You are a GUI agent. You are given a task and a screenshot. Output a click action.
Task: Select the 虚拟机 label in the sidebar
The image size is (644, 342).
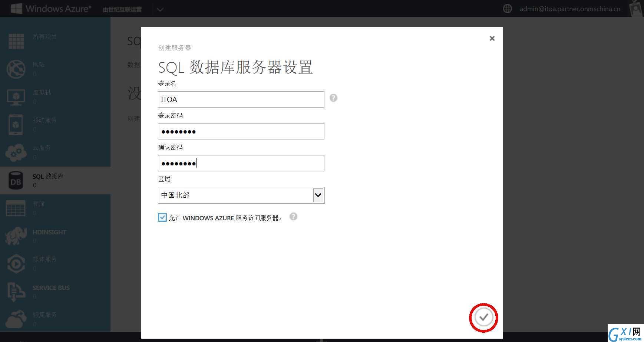coord(42,92)
